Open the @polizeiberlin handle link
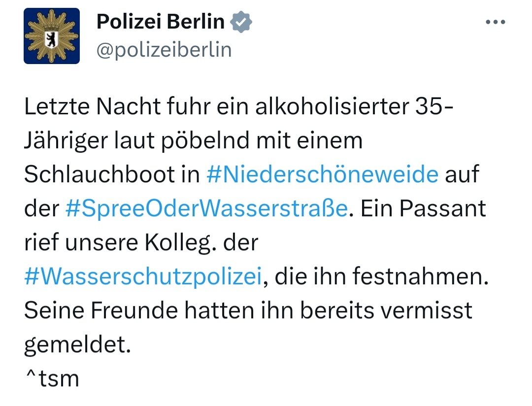The width and height of the screenshot is (532, 406). (x=164, y=50)
